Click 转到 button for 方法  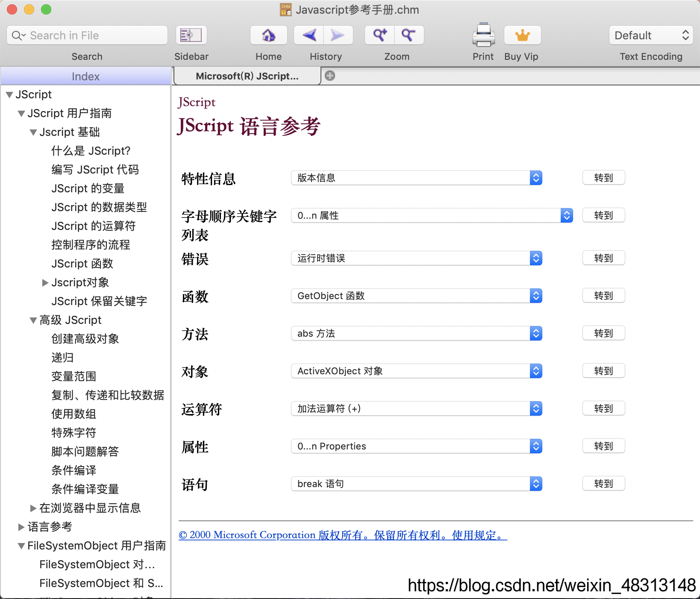tap(603, 333)
